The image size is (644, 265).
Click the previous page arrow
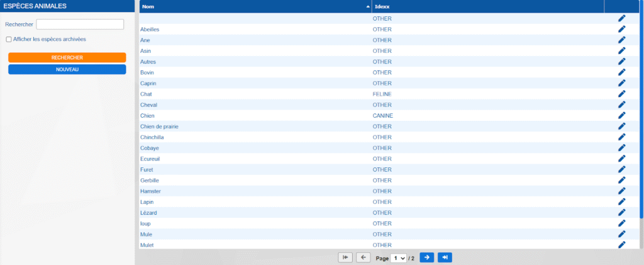364,257
